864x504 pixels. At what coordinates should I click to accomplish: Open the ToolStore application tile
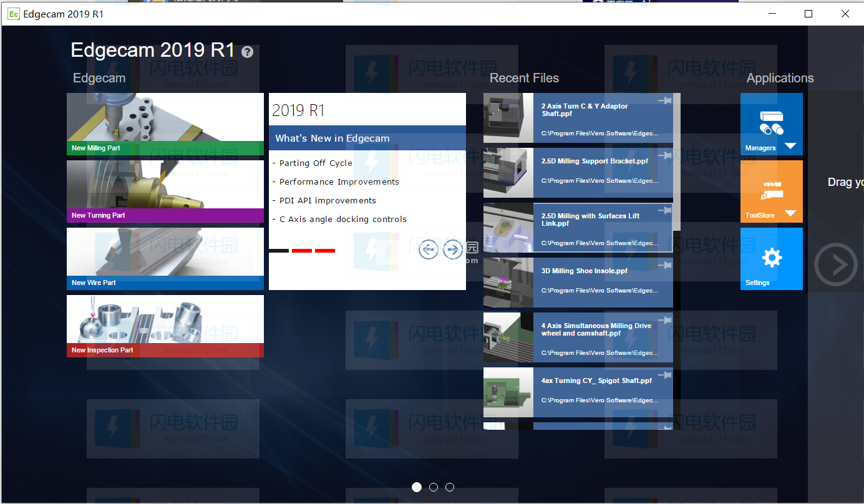(772, 191)
